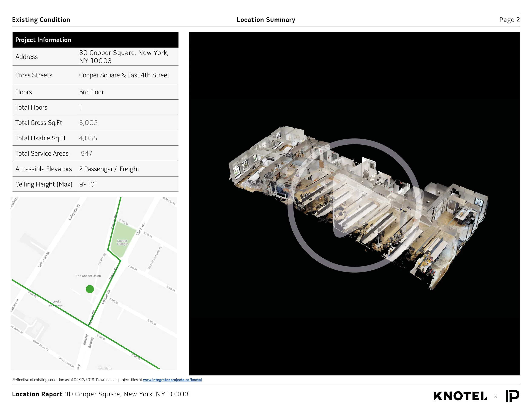Click The Cooper Union map label
The height and width of the screenshot is (411, 532).
[88, 276]
